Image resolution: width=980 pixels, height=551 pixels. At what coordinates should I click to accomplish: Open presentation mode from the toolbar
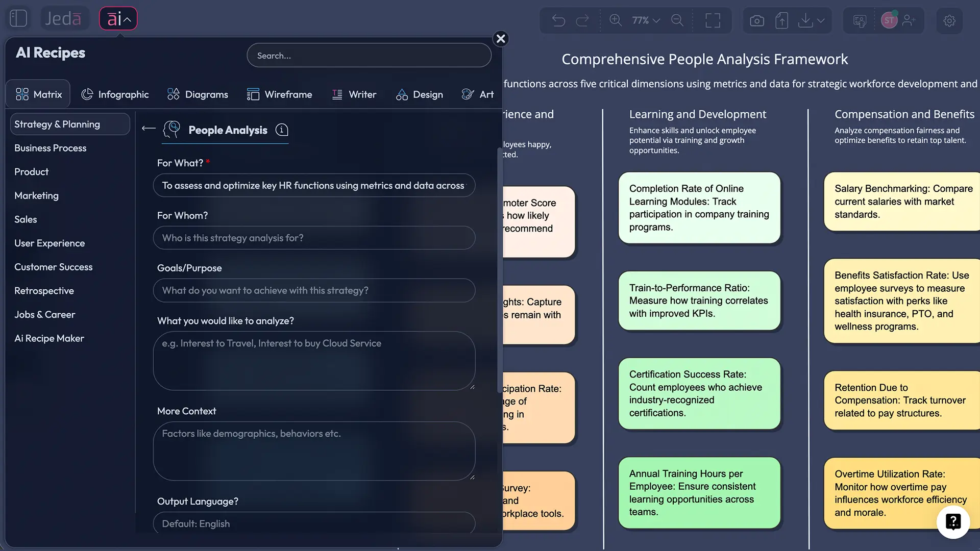click(860, 20)
